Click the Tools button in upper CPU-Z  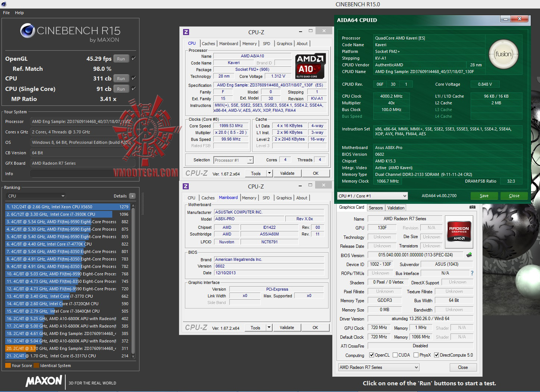(x=256, y=173)
